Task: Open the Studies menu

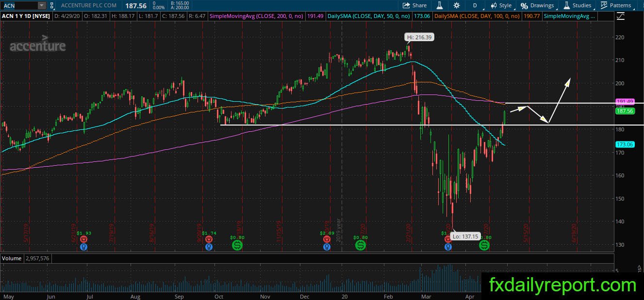Action: (x=578, y=5)
